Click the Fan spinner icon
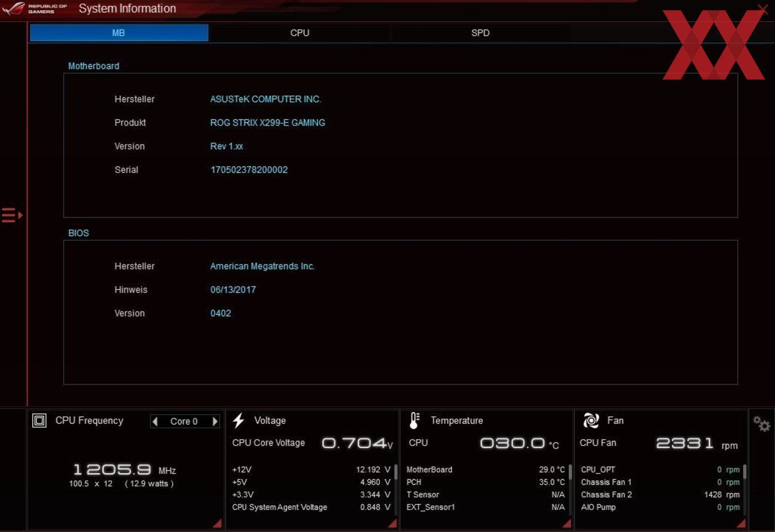Image resolution: width=775 pixels, height=532 pixels. point(591,420)
